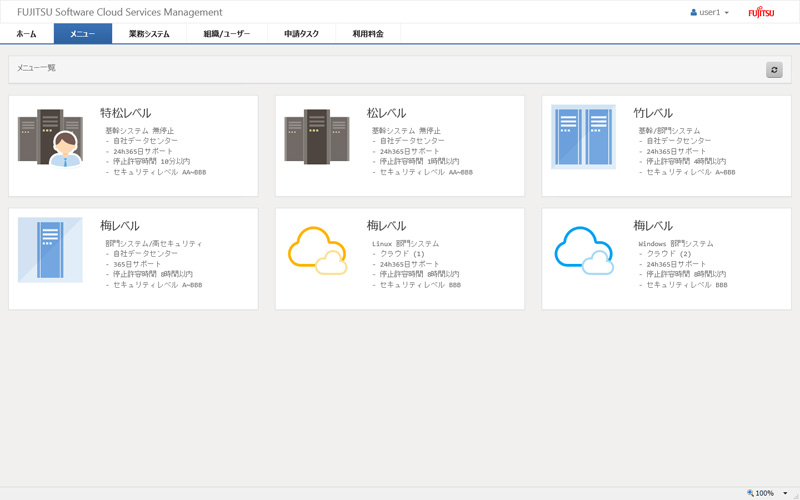Click the 特松レベル title link

tap(125, 113)
